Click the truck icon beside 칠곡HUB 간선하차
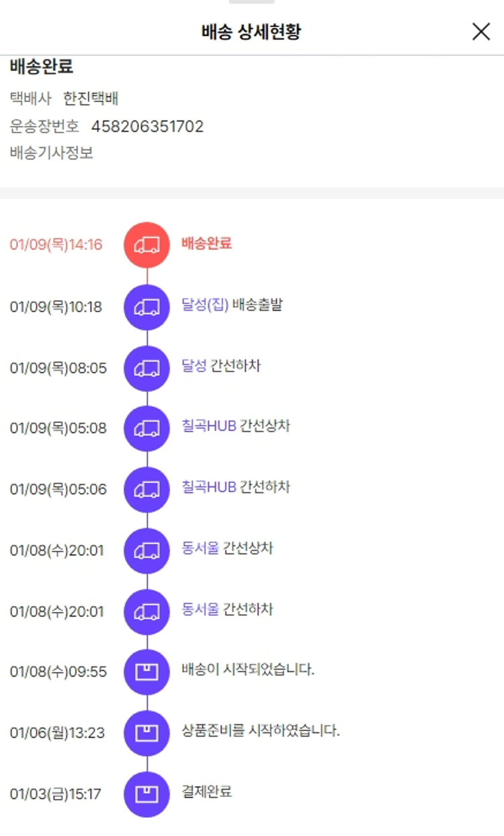Image resolution: width=504 pixels, height=836 pixels. (146, 489)
